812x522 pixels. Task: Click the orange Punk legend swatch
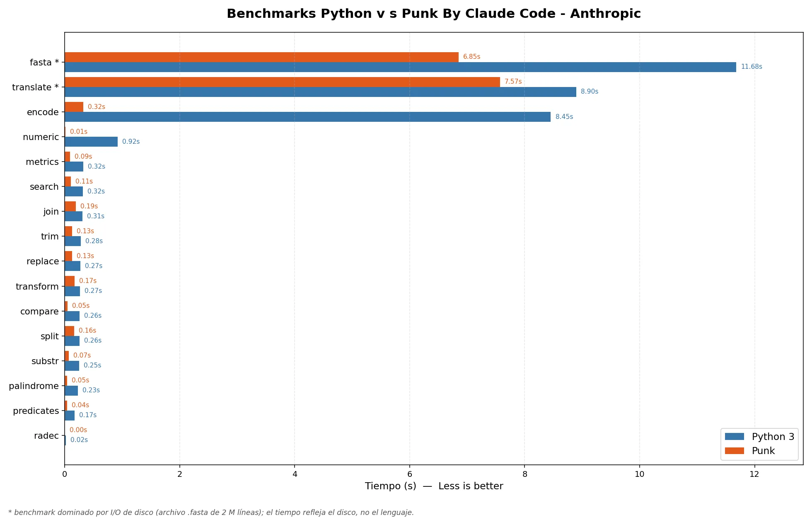click(x=735, y=451)
